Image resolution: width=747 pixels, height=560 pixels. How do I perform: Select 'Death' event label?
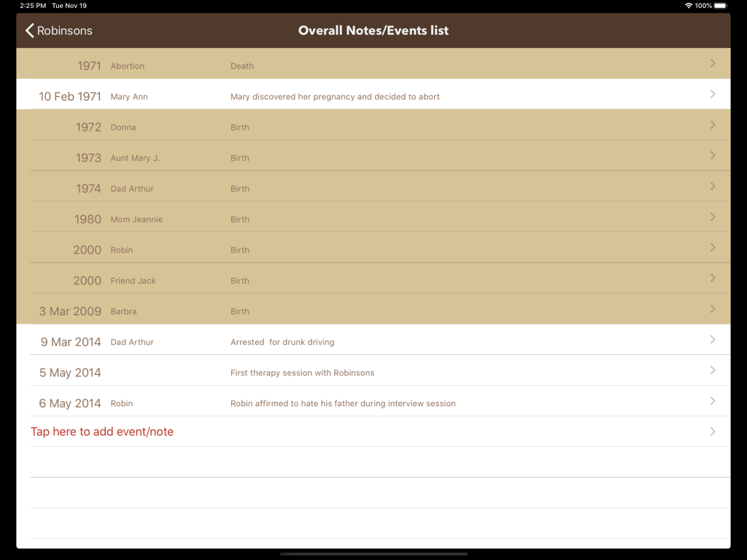coord(242,66)
